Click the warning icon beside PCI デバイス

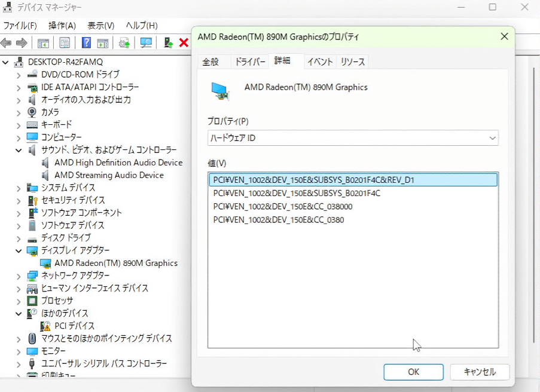[x=45, y=326]
